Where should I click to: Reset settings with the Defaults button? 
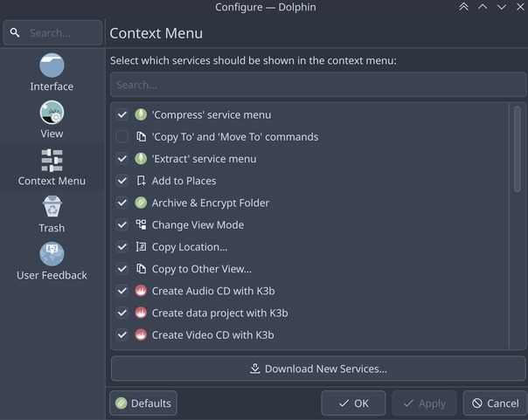coord(143,403)
